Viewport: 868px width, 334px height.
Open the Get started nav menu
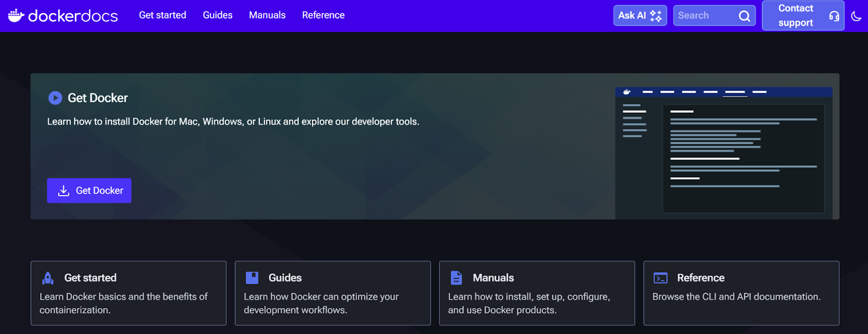(x=162, y=15)
